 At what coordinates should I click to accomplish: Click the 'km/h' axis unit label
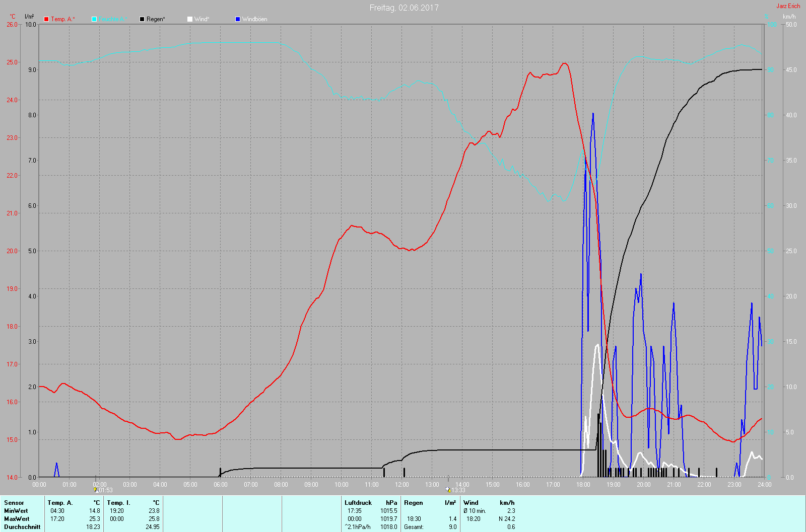click(x=789, y=17)
